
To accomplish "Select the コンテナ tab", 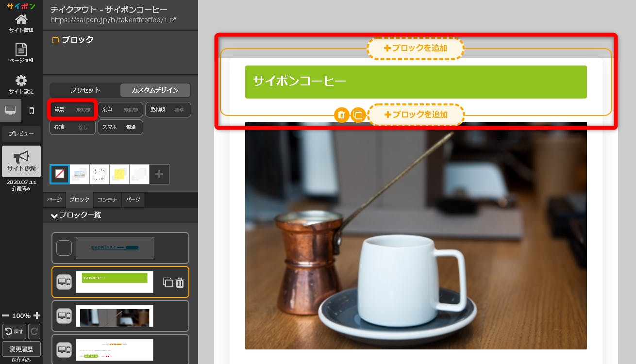I will [107, 199].
